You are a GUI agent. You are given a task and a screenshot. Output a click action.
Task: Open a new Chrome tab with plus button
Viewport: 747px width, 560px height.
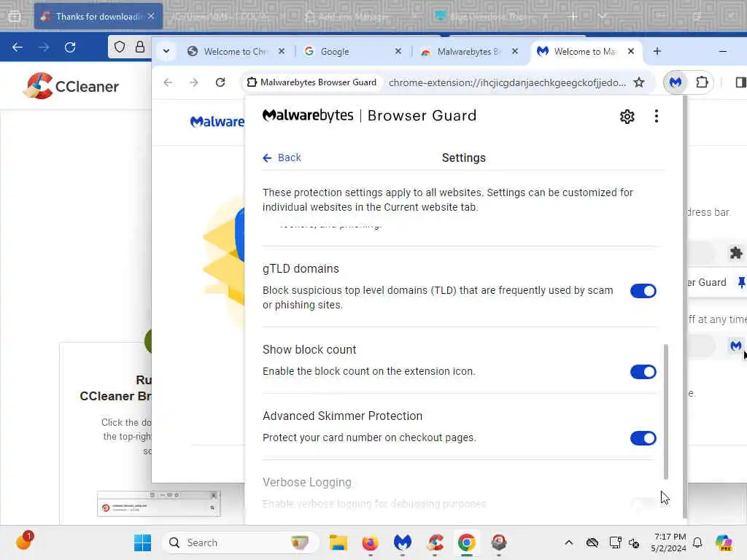(x=657, y=51)
